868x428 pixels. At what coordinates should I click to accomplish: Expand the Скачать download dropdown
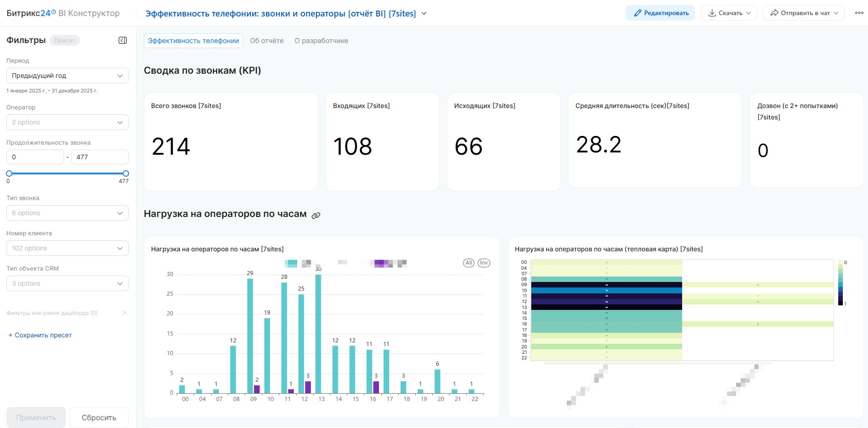tap(728, 13)
